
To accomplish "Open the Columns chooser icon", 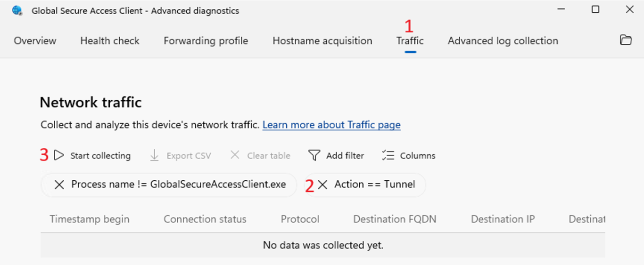I will click(388, 155).
